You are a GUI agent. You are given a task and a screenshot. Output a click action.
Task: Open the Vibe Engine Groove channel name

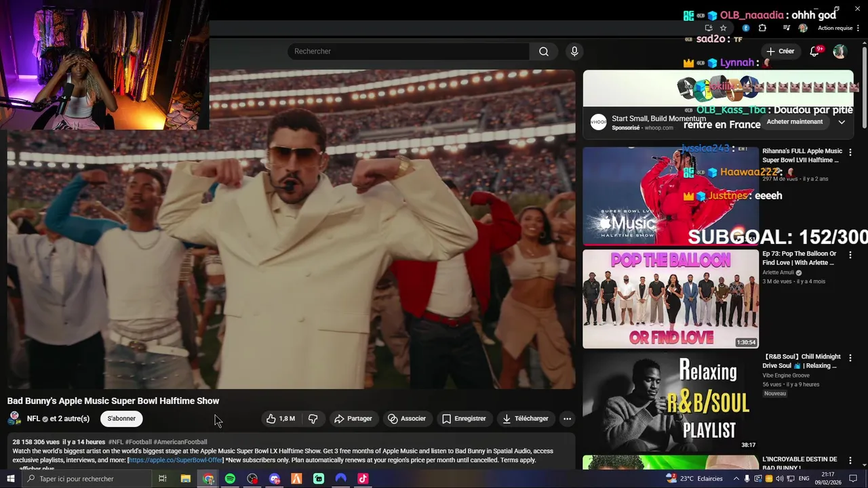pos(785,375)
